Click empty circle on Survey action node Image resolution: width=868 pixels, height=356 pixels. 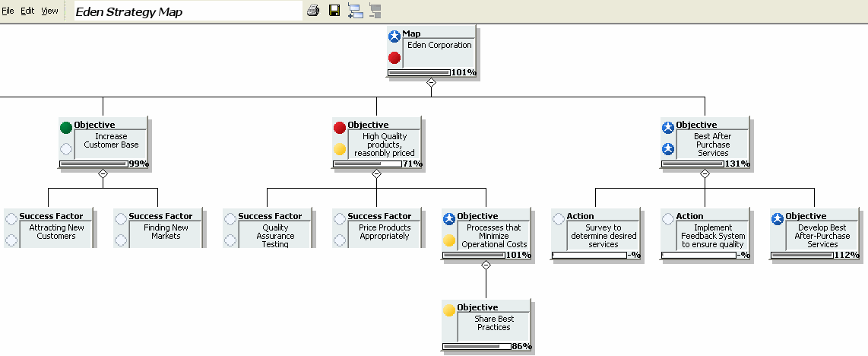pos(559,219)
